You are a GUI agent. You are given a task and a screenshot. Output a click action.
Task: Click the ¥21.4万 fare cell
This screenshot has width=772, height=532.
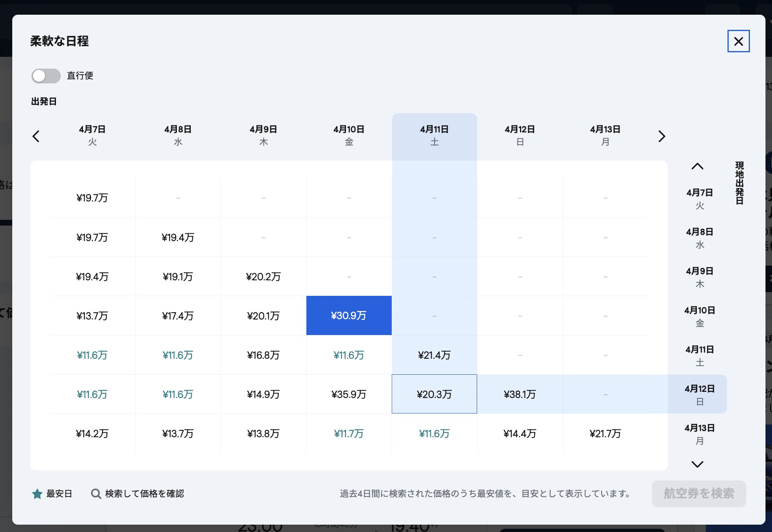[434, 355]
